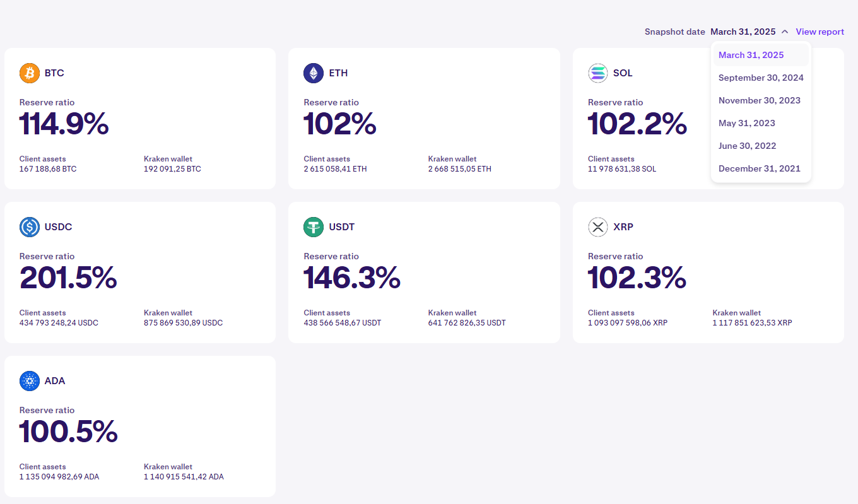Image resolution: width=858 pixels, height=504 pixels.
Task: Click the XRP logo icon
Action: click(x=598, y=227)
